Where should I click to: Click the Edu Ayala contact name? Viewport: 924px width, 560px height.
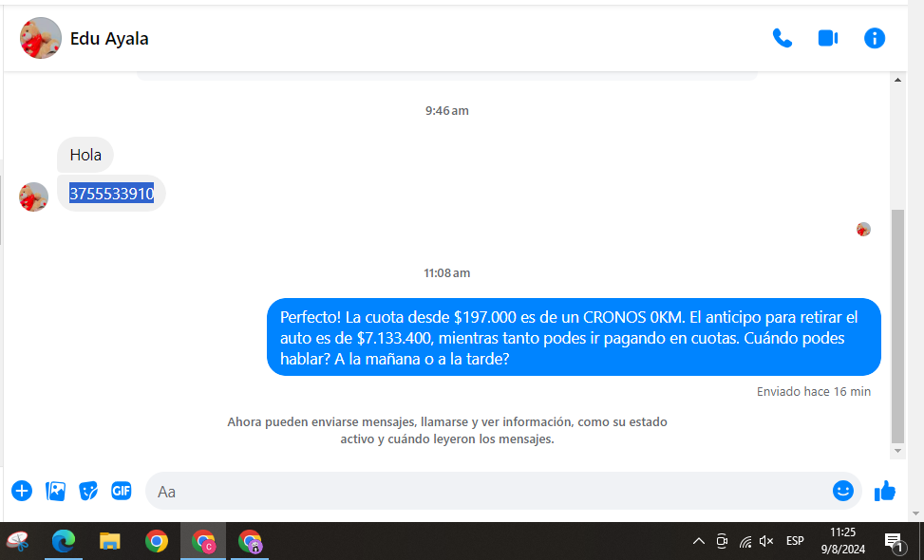coord(109,39)
